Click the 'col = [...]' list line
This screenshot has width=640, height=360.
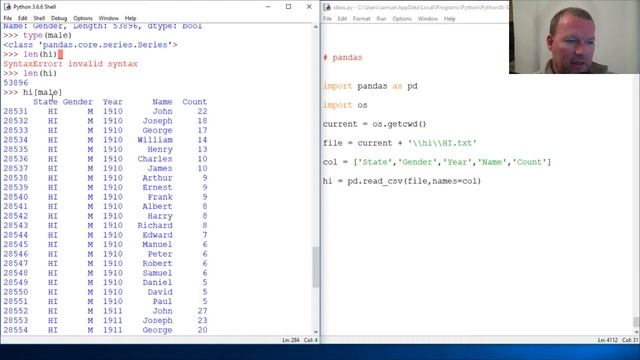click(x=437, y=162)
